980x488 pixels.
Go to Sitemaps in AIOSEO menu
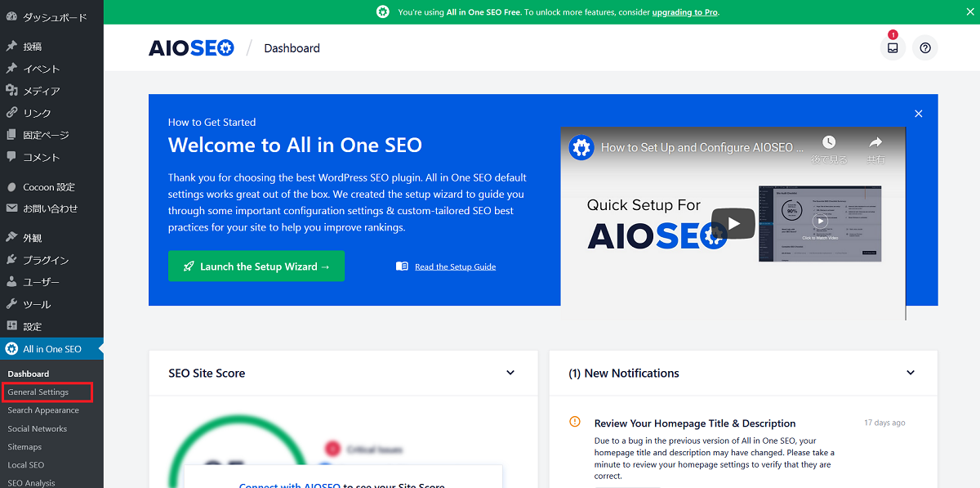24,447
